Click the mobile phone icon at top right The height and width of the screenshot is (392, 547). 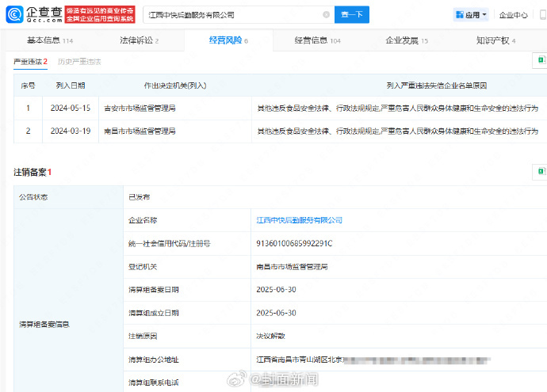click(x=543, y=14)
